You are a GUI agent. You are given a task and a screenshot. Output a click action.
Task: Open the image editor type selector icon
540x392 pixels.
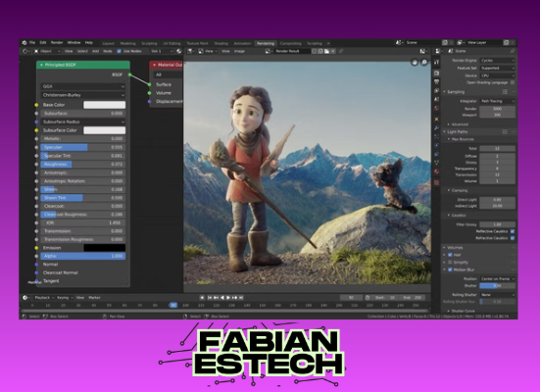coord(190,51)
